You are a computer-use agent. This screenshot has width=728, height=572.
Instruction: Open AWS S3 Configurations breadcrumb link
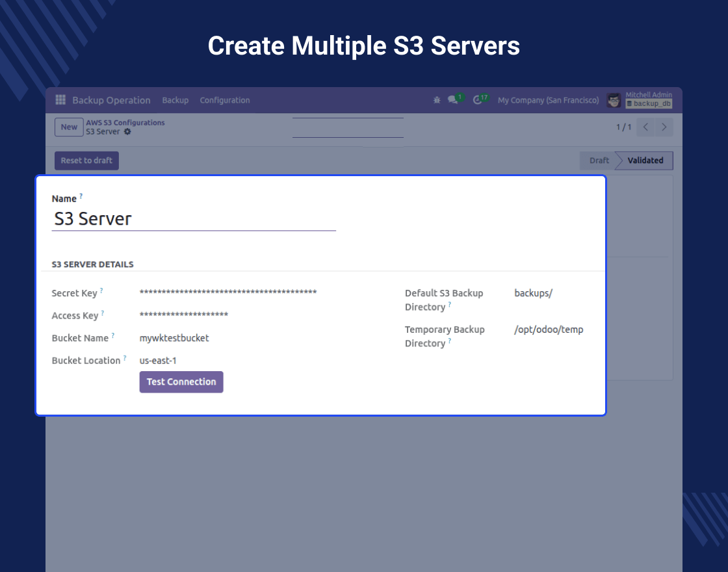click(125, 123)
